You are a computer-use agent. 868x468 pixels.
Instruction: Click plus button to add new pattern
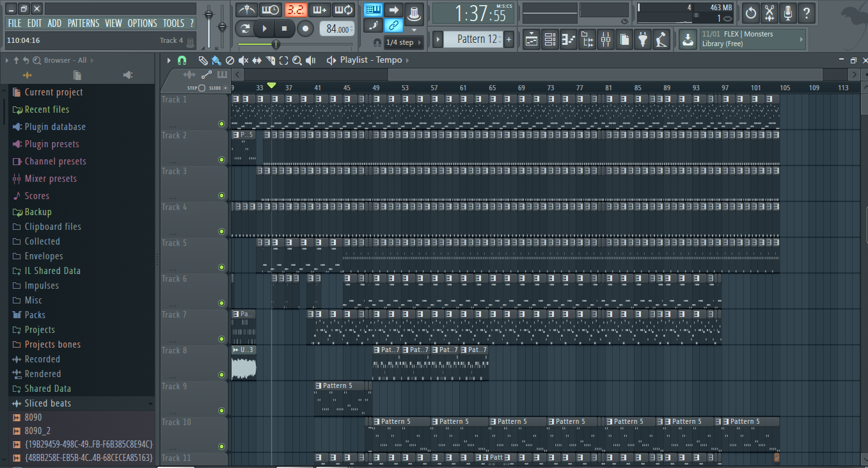coord(509,39)
